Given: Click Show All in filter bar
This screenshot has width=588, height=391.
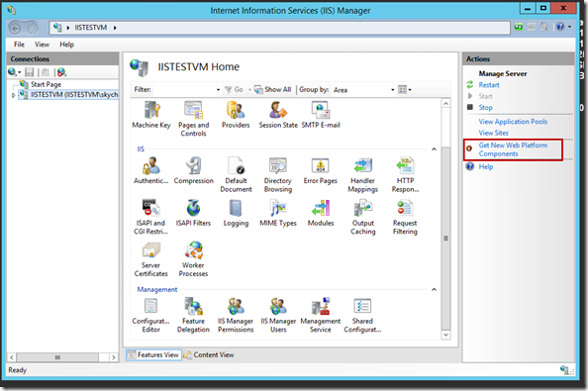Looking at the screenshot, I should (x=272, y=90).
